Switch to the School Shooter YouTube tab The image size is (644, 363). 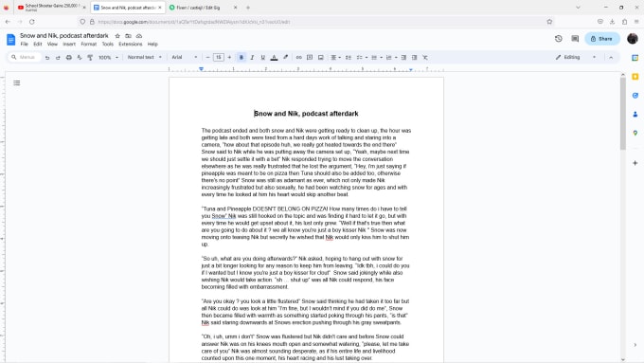tap(52, 8)
